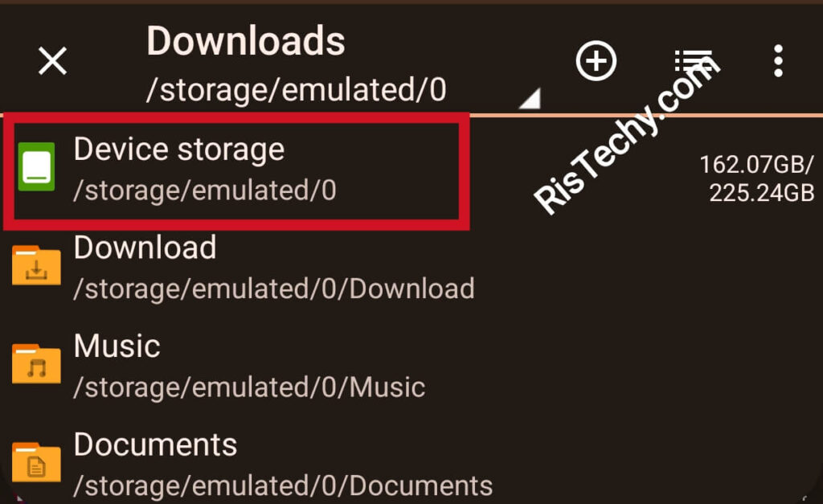Expand the path dropdown triangle
The height and width of the screenshot is (504, 823).
530,98
